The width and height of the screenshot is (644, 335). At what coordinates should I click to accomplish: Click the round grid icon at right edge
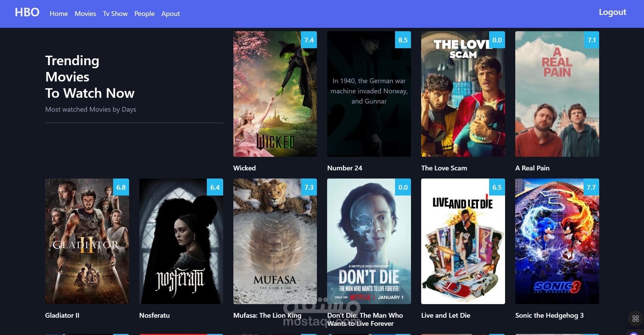pos(636,319)
